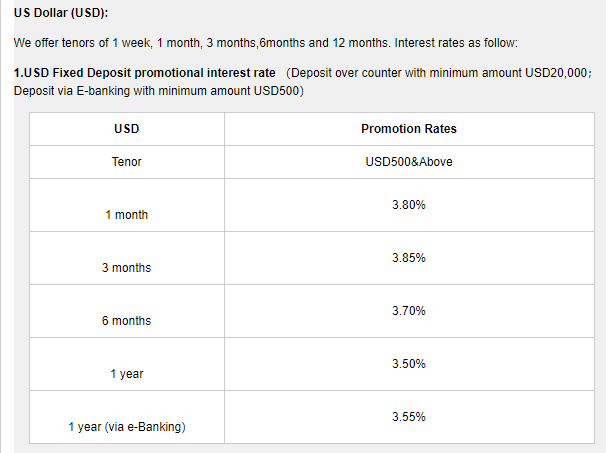Select the 3.50% rate value

[x=408, y=364]
